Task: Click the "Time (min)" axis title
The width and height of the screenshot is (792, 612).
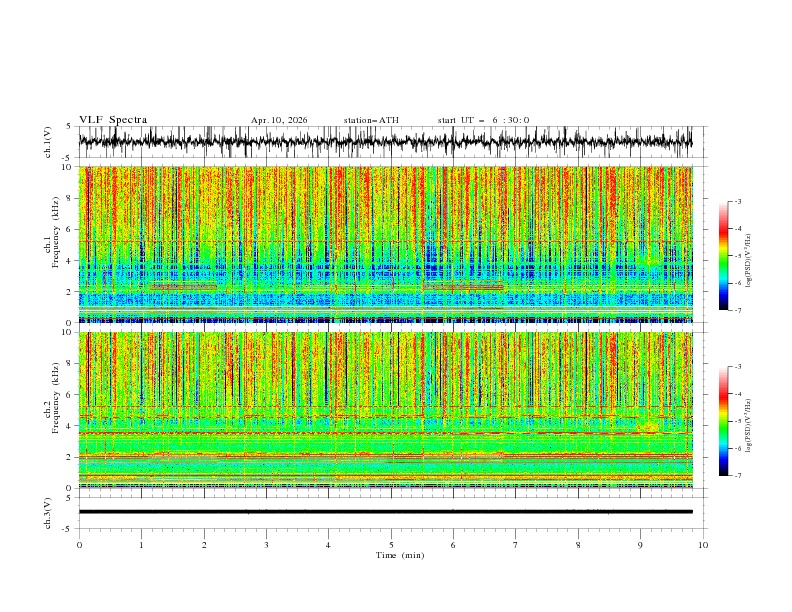Action: coord(400,555)
